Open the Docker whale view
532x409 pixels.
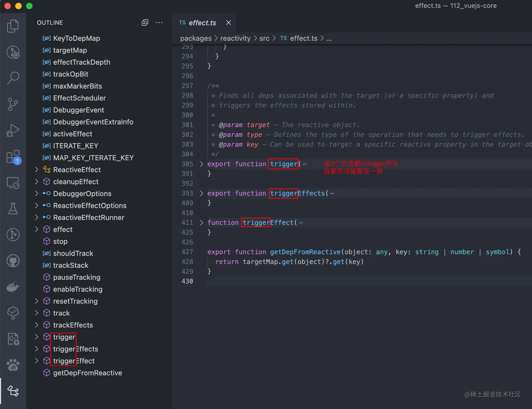[x=13, y=287]
